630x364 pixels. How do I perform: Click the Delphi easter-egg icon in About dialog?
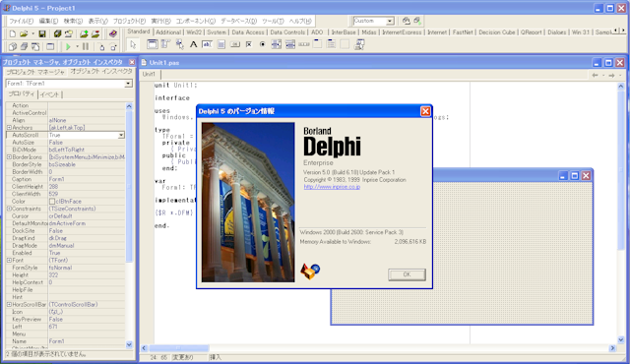(310, 271)
